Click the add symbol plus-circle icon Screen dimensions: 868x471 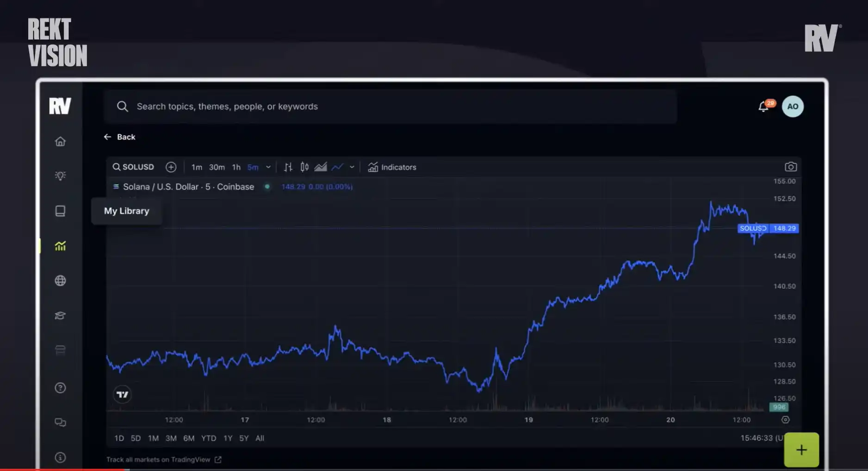[x=171, y=167]
